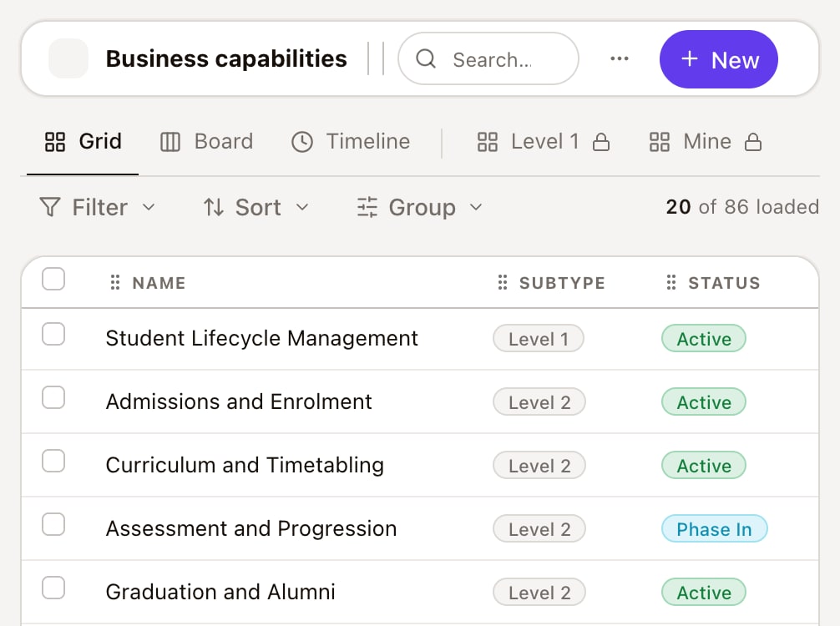Click Level 2 badge for Curriculum and Timetabling
Image resolution: width=840 pixels, height=626 pixels.
click(x=539, y=466)
